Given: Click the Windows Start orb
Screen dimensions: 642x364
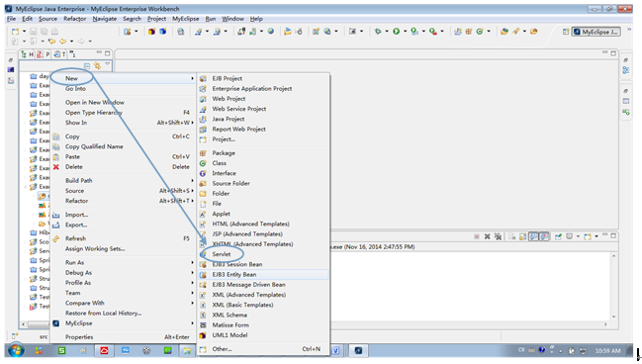Looking at the screenshot, I should pyautogui.click(x=16, y=350).
